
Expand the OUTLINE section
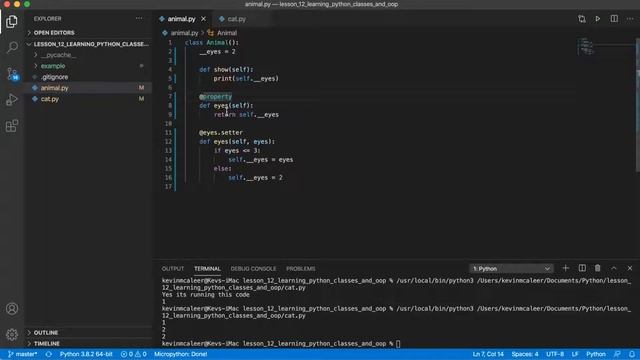click(89, 333)
